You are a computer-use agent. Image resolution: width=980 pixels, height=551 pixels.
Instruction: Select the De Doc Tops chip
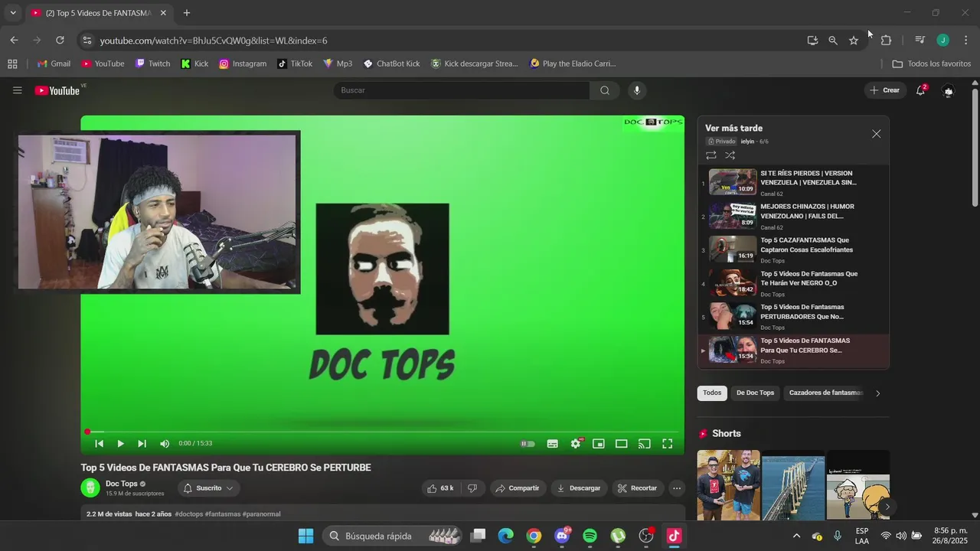(755, 393)
